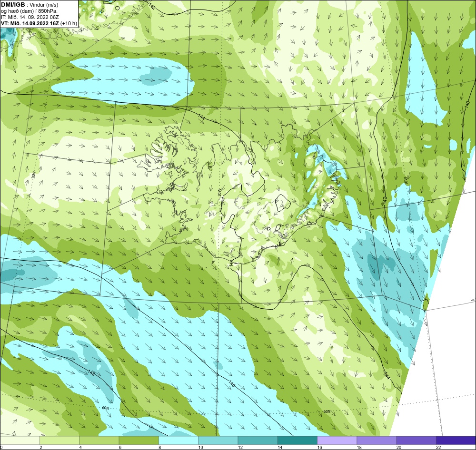Image resolution: width=476 pixels, height=450 pixels.
Task: Pick the 12–14 m/s teal legend swatch
Action: point(258,440)
